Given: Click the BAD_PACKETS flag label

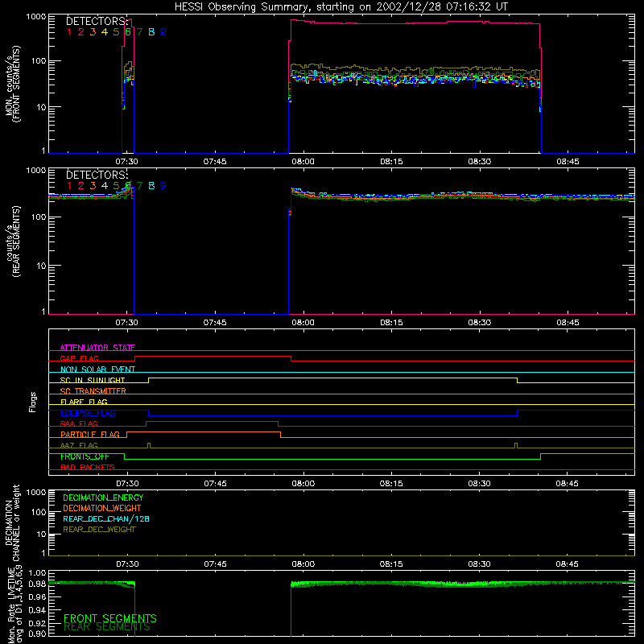Looking at the screenshot, I should pyautogui.click(x=88, y=467).
